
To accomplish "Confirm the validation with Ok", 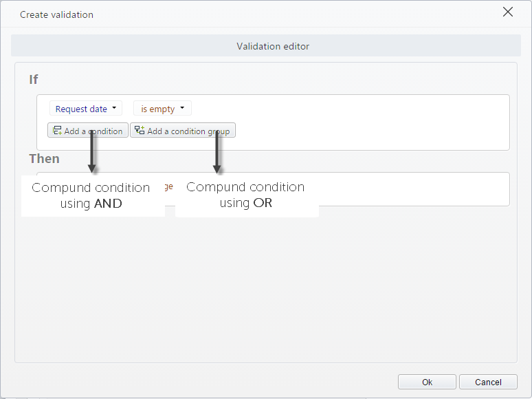I will [427, 382].
